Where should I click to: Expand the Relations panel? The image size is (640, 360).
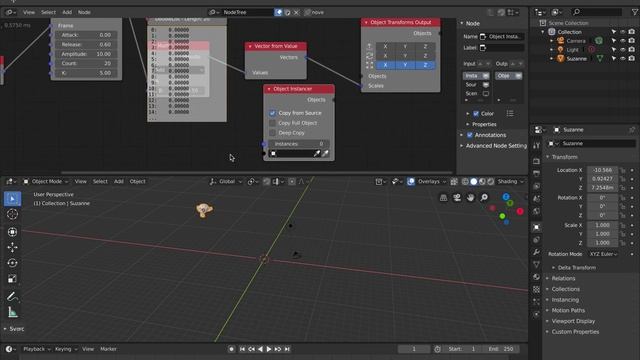point(563,278)
